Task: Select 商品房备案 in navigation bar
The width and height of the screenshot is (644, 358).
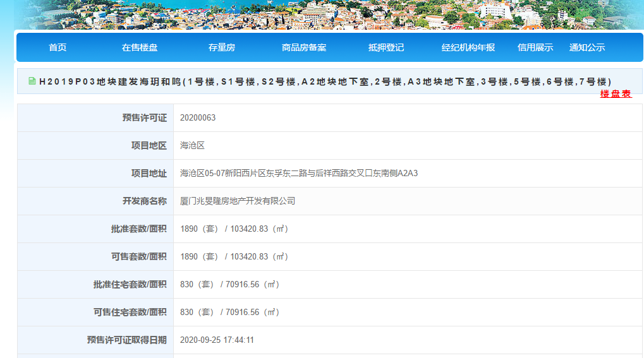Action: (304, 47)
